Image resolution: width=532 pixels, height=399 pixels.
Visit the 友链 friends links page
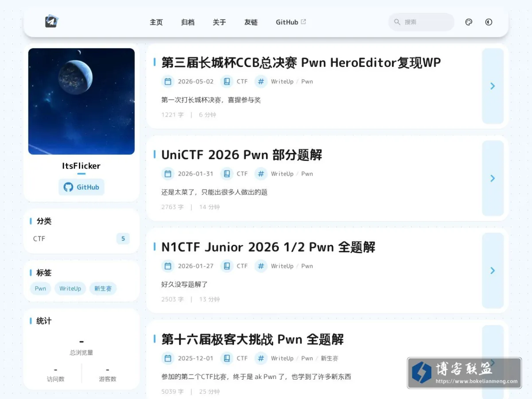[251, 22]
